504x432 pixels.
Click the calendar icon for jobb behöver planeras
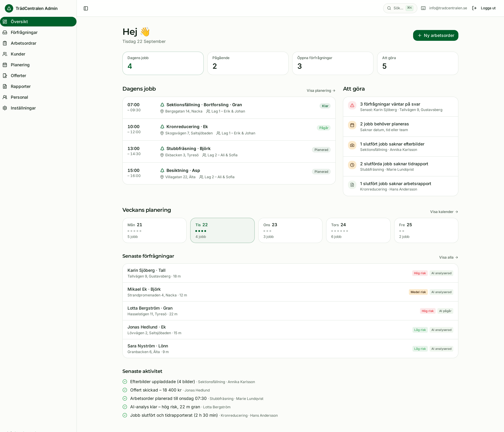pyautogui.click(x=352, y=125)
